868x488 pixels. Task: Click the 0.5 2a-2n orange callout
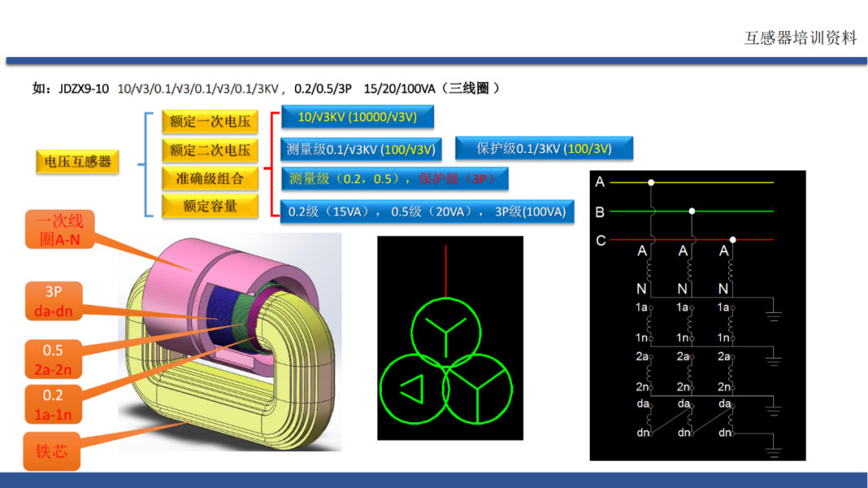tap(53, 359)
